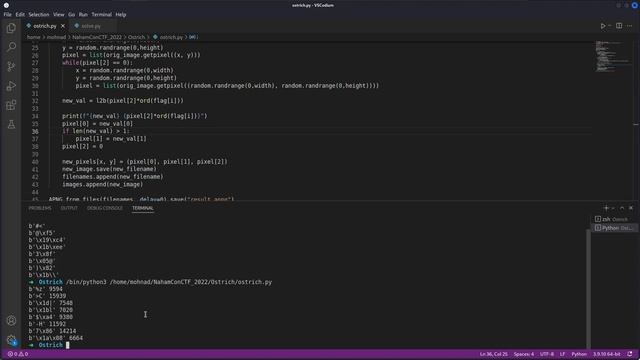The width and height of the screenshot is (640, 360).
Task: Open the Edit menu
Action: [x=20, y=15]
